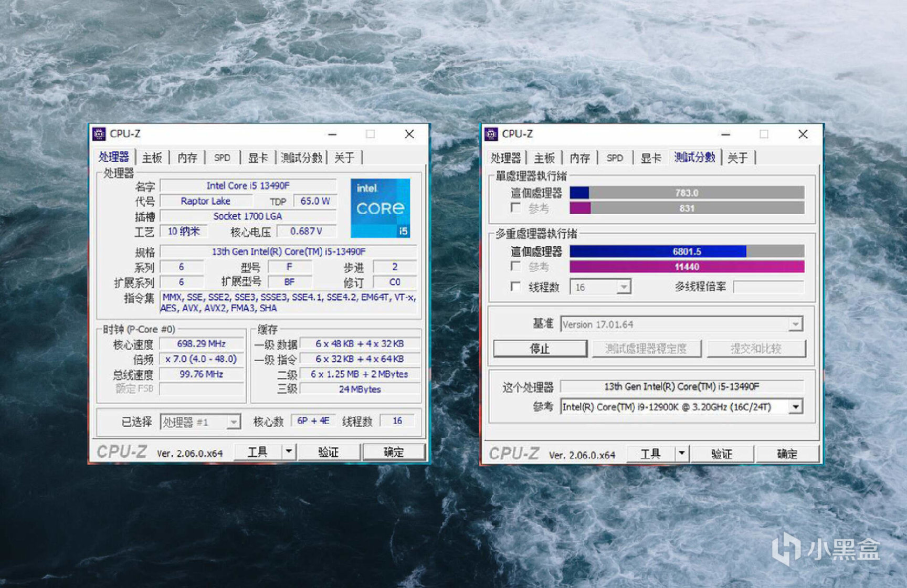The image size is (907, 588).
Task: Click the Intel Core i5 badge image
Action: coord(380,207)
